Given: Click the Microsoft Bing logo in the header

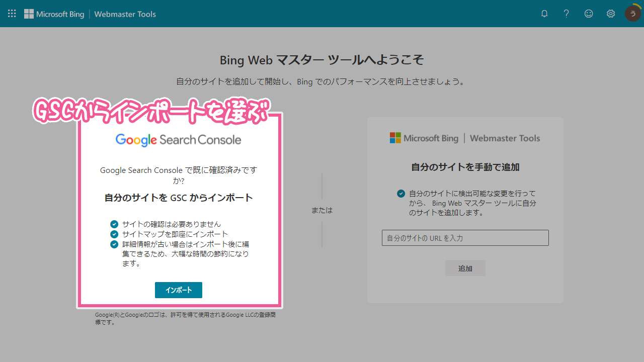Looking at the screenshot, I should (54, 14).
